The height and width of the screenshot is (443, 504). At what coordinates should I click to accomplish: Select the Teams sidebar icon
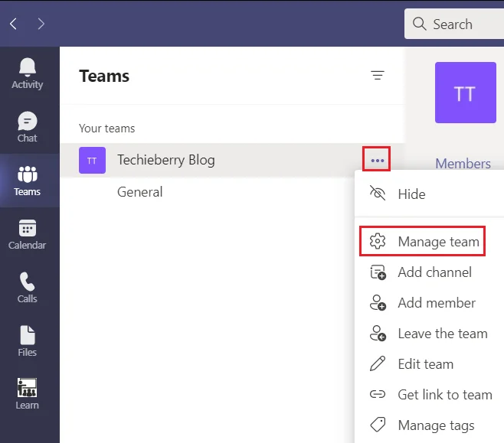point(28,181)
